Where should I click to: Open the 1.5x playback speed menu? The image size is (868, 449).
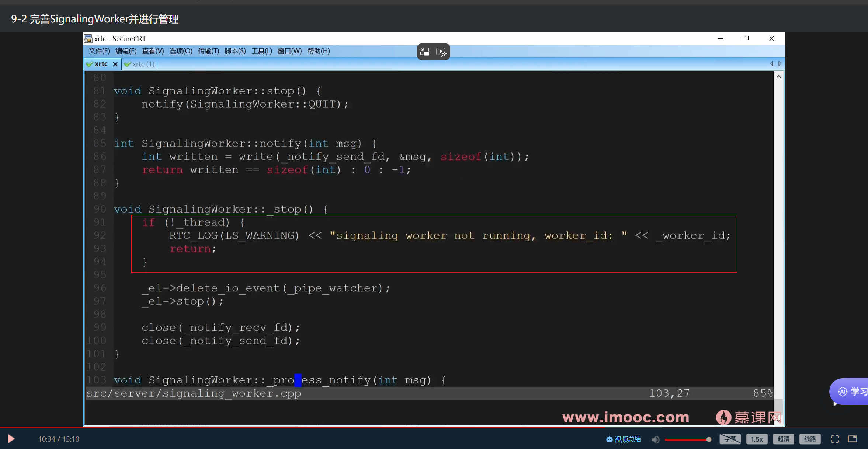pos(757,439)
